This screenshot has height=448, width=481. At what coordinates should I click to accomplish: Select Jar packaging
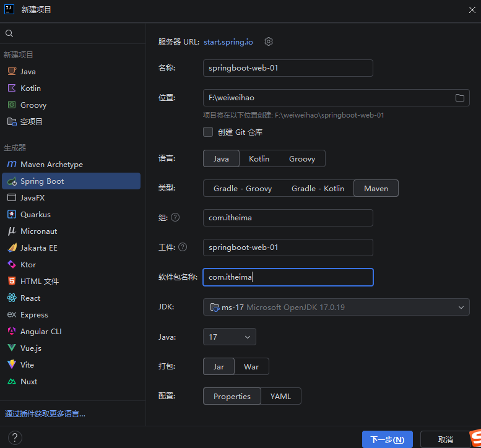(x=219, y=366)
